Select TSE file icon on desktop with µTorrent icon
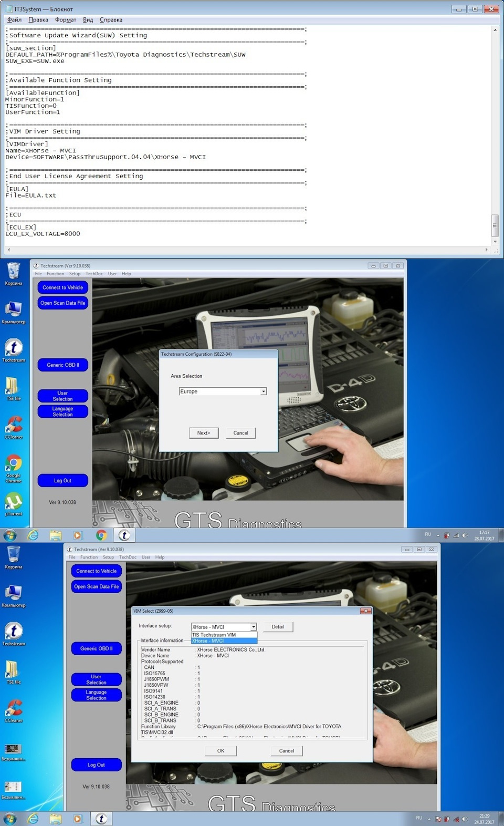504x826 pixels. (14, 389)
